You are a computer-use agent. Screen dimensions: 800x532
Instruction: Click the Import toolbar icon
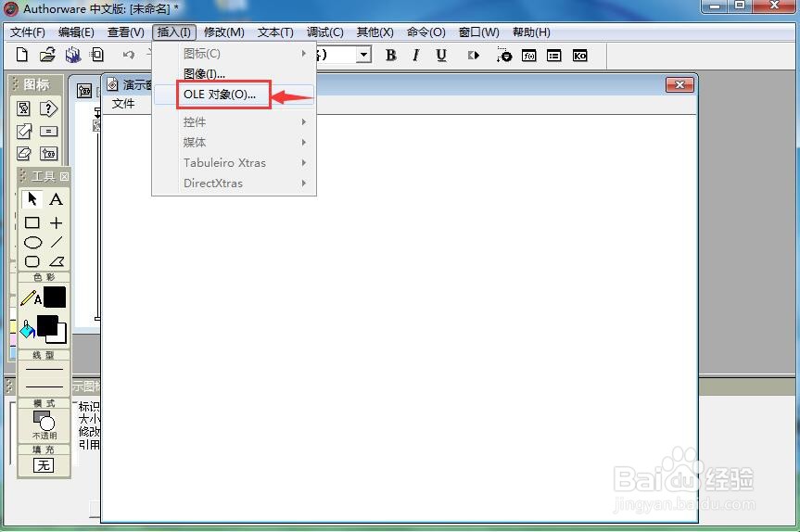(x=97, y=55)
